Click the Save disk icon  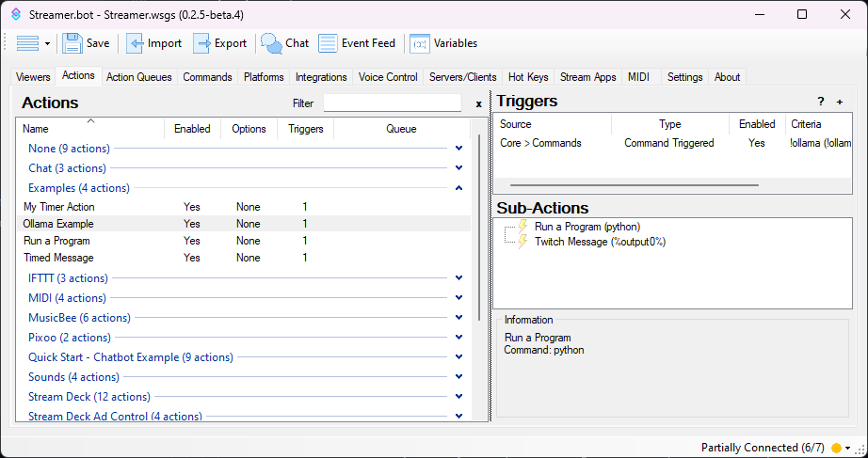coord(72,43)
